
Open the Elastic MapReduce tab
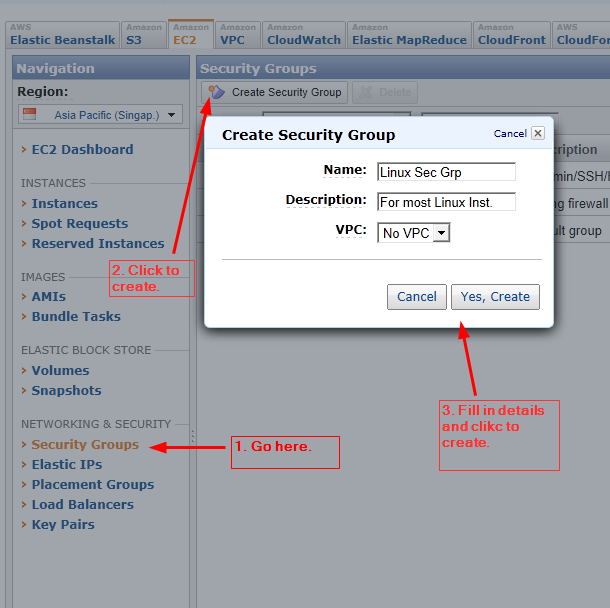click(x=409, y=35)
